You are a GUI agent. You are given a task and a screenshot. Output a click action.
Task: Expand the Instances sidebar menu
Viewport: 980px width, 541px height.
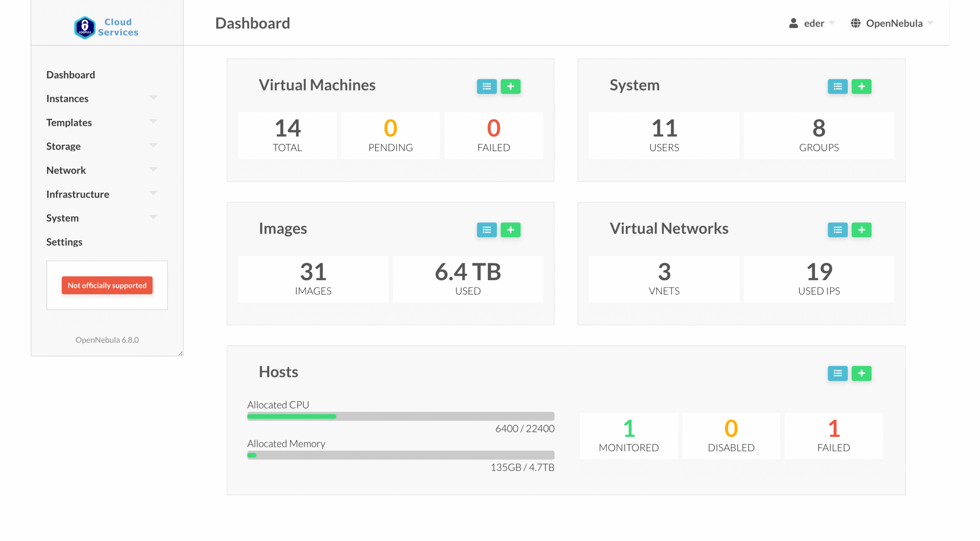pos(101,98)
